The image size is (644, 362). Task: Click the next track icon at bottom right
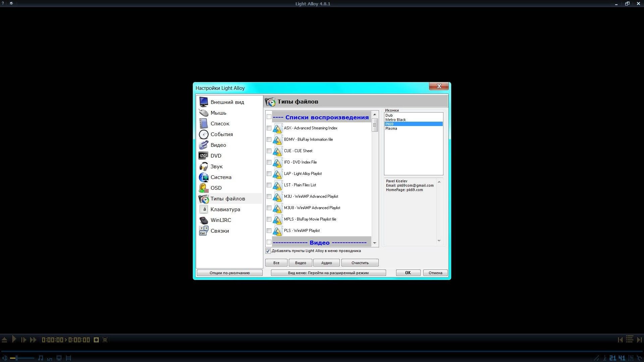click(639, 340)
